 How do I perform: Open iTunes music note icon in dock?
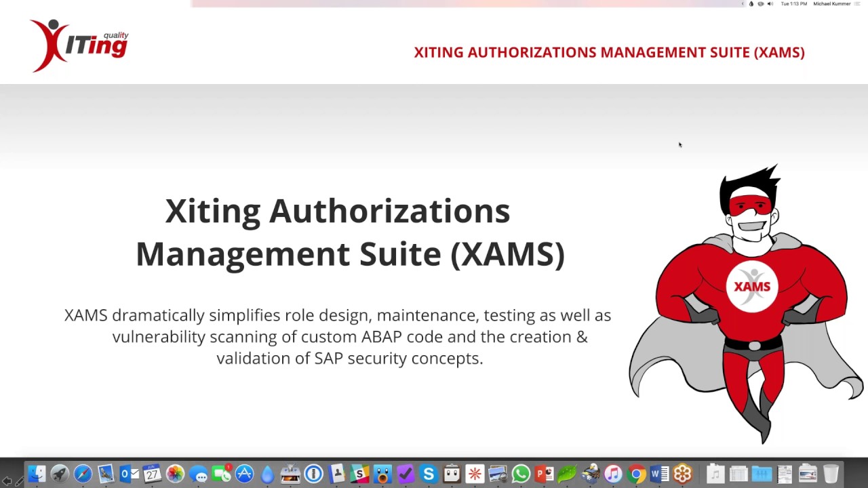tap(613, 474)
